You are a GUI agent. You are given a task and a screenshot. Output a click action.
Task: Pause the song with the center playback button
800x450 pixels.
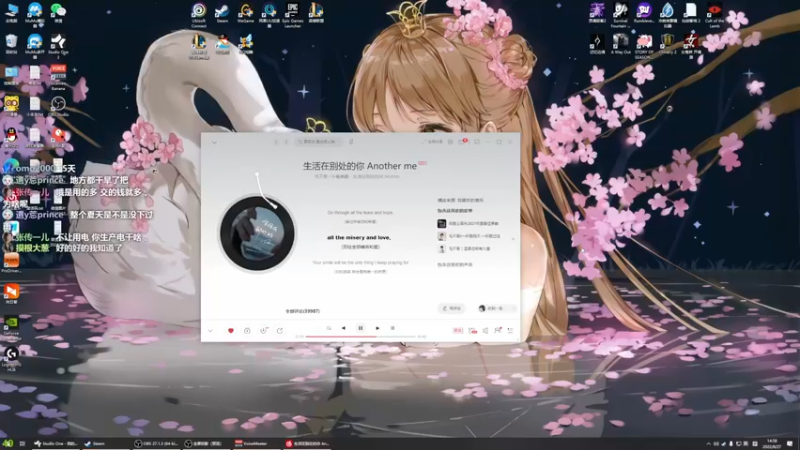point(360,329)
